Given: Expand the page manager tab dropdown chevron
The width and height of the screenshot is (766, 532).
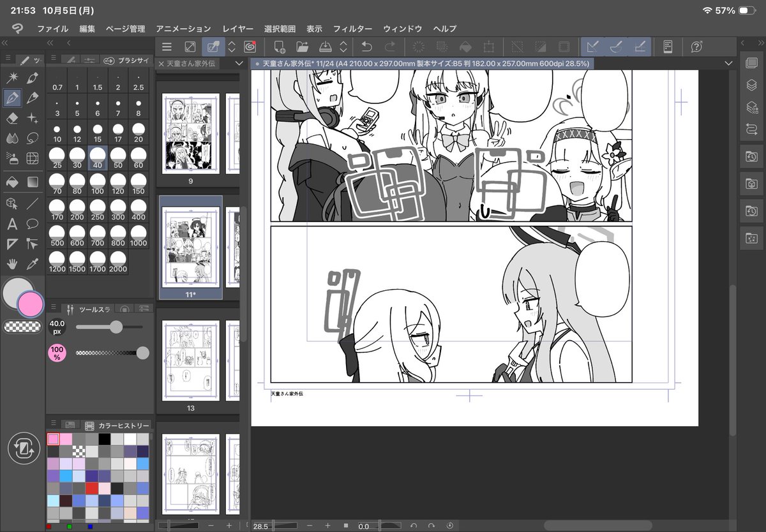Looking at the screenshot, I should click(x=239, y=63).
